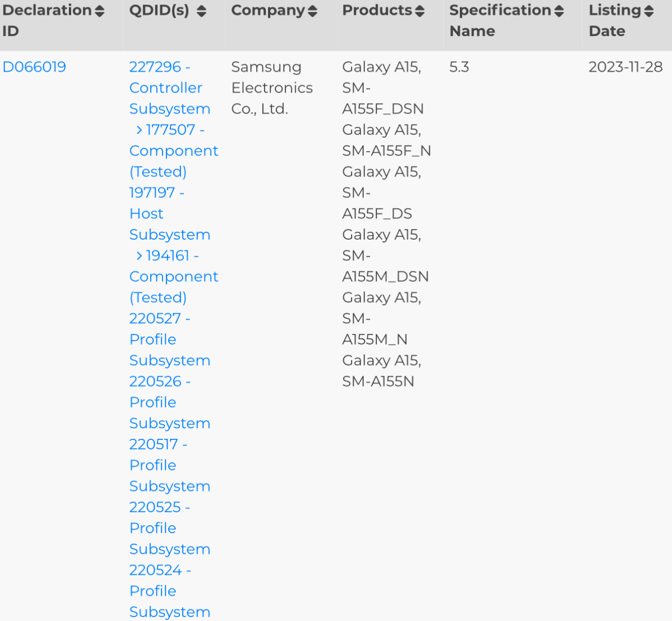672x621 pixels.
Task: Open declaration D066019 link
Action: 34,67
